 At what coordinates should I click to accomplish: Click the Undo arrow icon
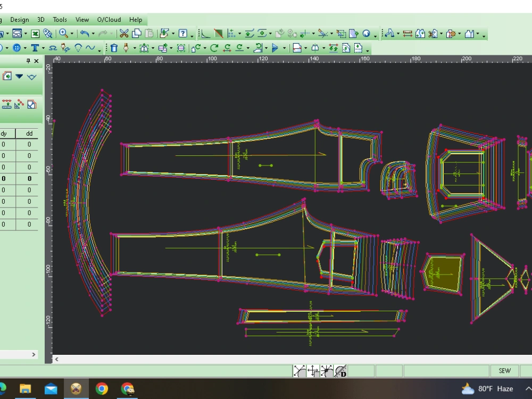[84, 34]
